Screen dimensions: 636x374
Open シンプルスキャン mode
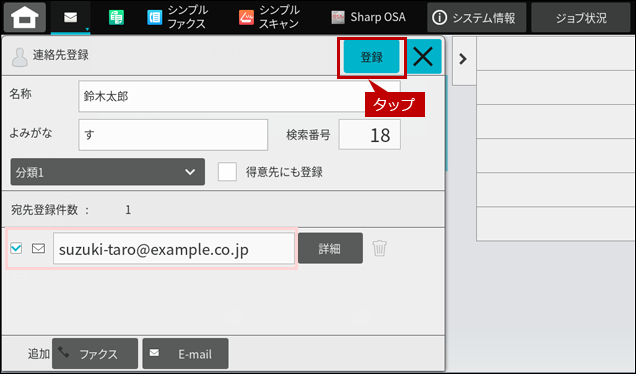[x=269, y=17]
